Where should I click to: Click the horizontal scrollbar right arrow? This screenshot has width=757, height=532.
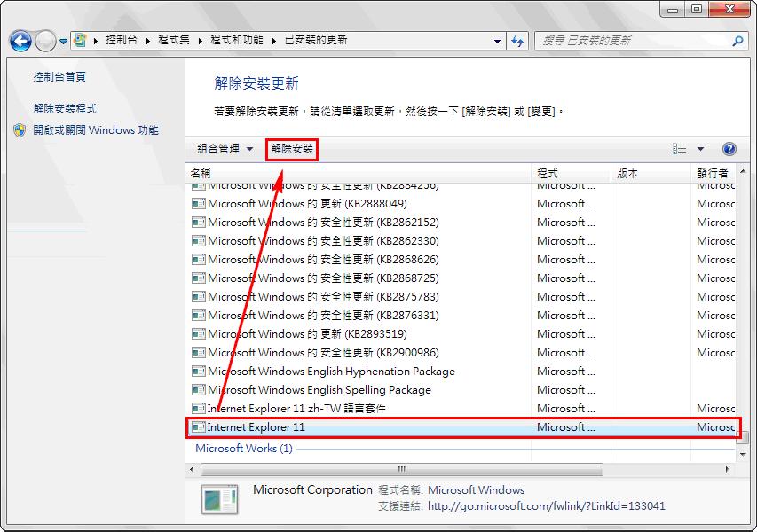click(x=727, y=469)
